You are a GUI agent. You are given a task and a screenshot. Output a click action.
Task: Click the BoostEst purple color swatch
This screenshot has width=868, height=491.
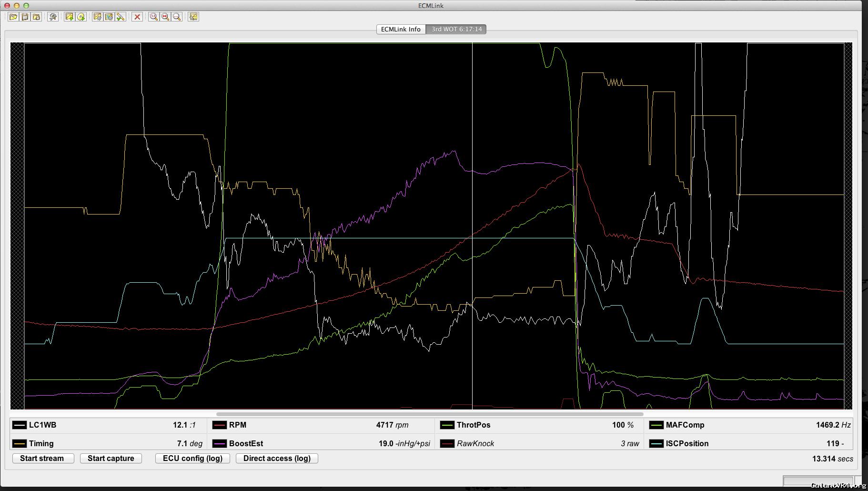[x=220, y=444]
